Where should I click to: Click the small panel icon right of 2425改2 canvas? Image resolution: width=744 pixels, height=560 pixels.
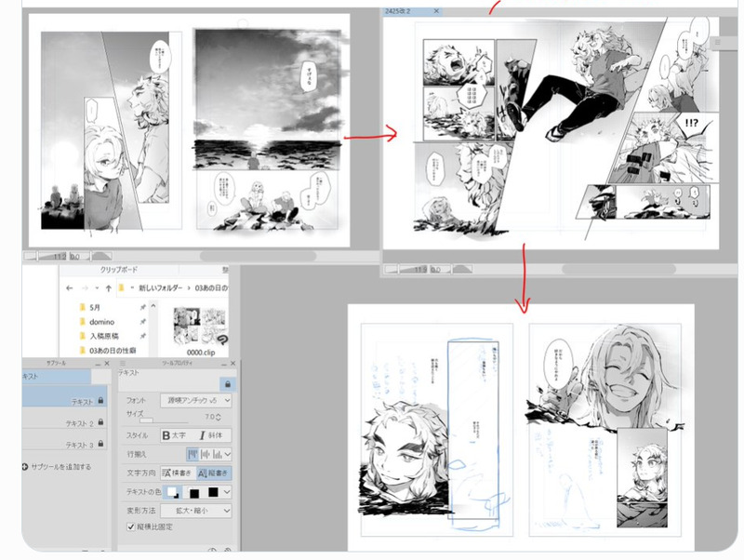(717, 43)
